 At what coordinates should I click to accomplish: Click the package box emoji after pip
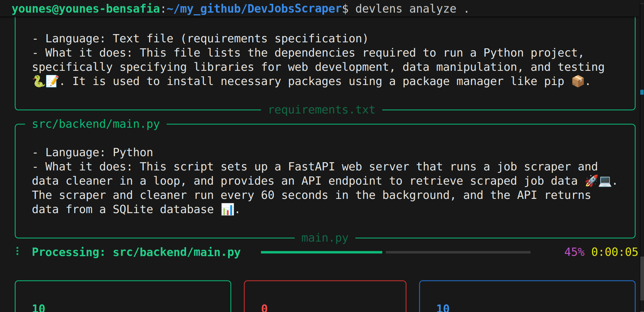[578, 81]
